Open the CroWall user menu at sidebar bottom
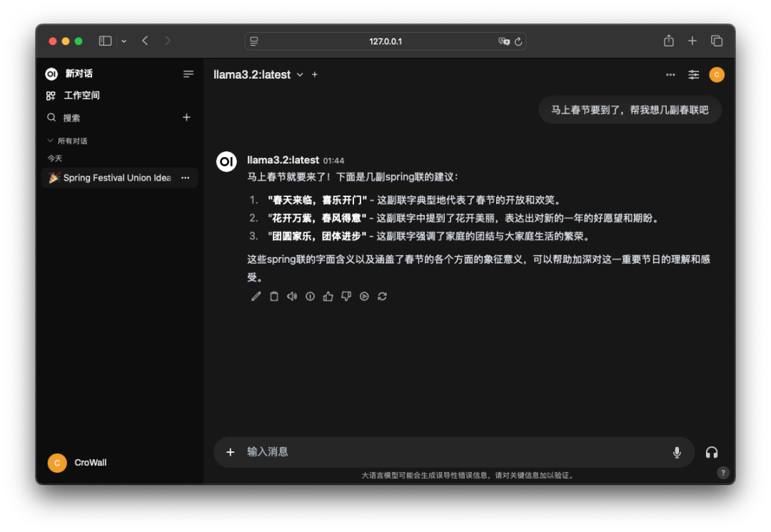Image resolution: width=771 pixels, height=532 pixels. 77,462
